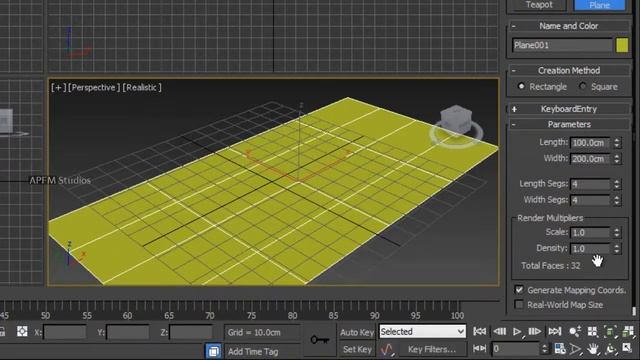
Task: Open [Perspective] viewport label menu
Action: 94,87
